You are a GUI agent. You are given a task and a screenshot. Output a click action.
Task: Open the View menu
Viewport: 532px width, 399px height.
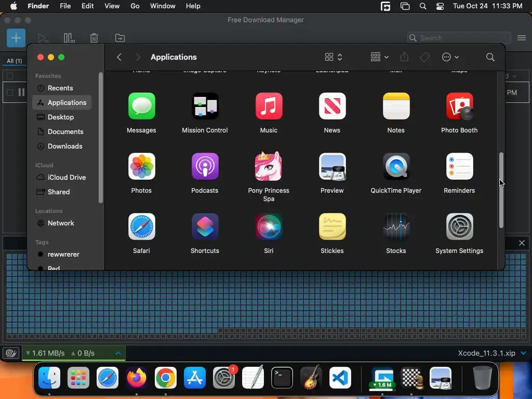click(x=112, y=6)
